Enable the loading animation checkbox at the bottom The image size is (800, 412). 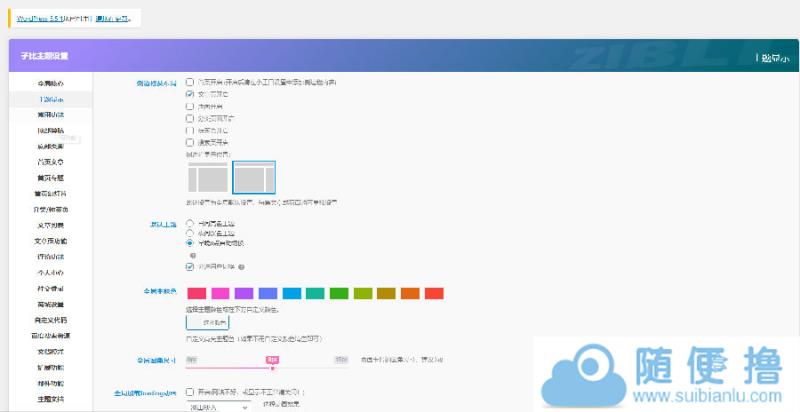190,392
